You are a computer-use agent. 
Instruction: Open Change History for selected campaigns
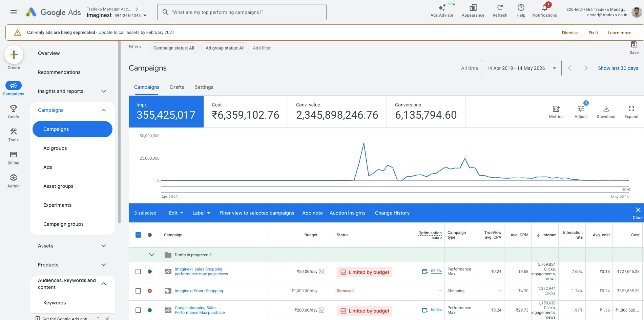click(392, 213)
